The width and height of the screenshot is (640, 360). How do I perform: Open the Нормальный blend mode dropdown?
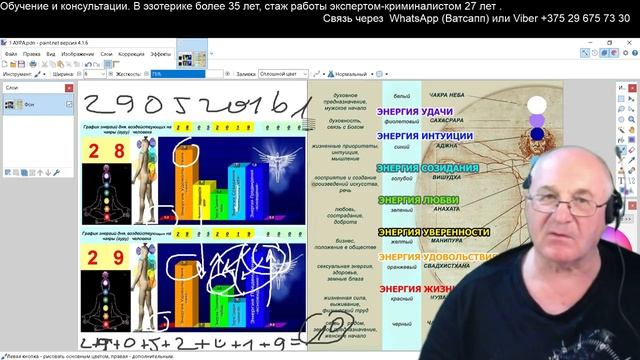click(x=350, y=74)
